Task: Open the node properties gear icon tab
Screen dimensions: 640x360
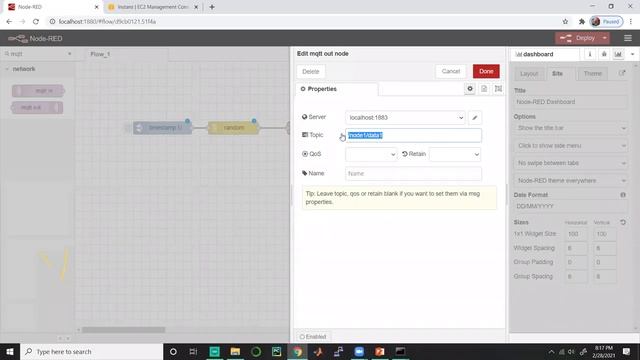Action: pos(470,89)
